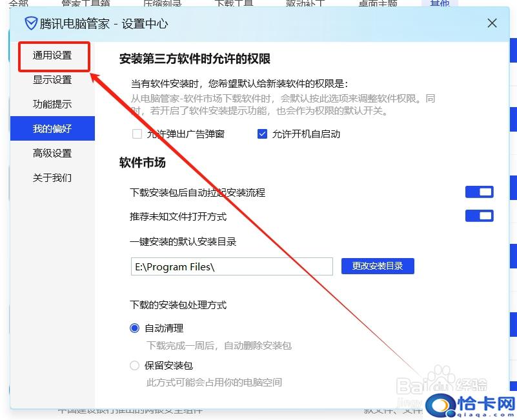The width and height of the screenshot is (517, 420).
Task: Select the 我的偏好 sidebar item
Action: pyautogui.click(x=52, y=128)
